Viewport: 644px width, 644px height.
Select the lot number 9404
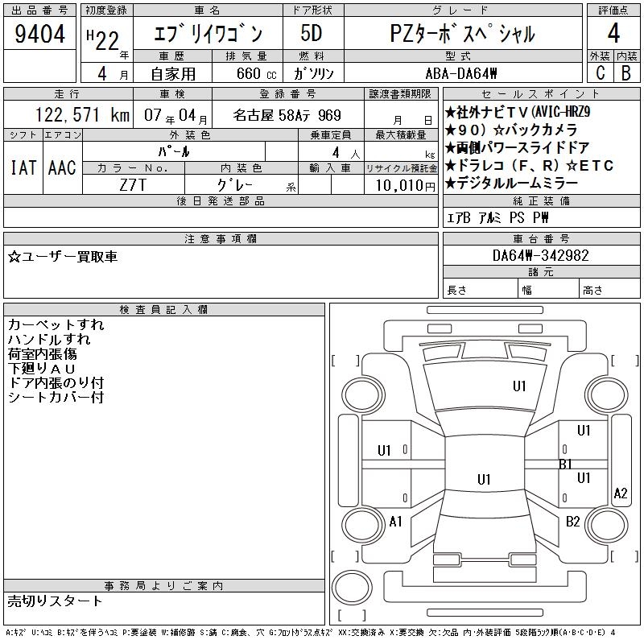pos(39,34)
